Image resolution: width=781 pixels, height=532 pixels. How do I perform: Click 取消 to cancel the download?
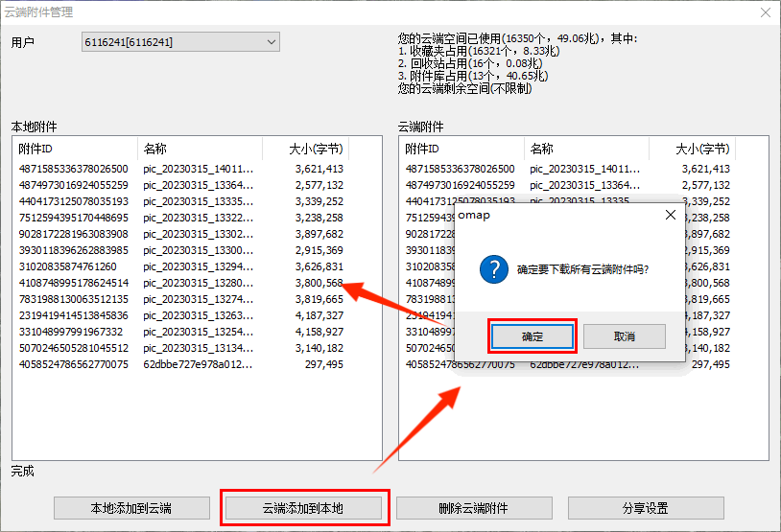point(624,336)
